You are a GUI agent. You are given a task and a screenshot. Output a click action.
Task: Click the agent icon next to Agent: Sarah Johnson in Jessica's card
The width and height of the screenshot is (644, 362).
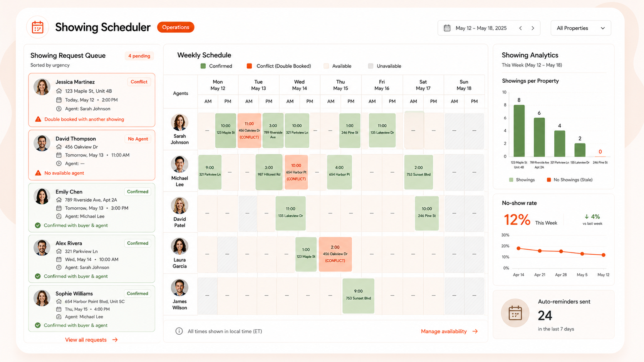point(59,109)
